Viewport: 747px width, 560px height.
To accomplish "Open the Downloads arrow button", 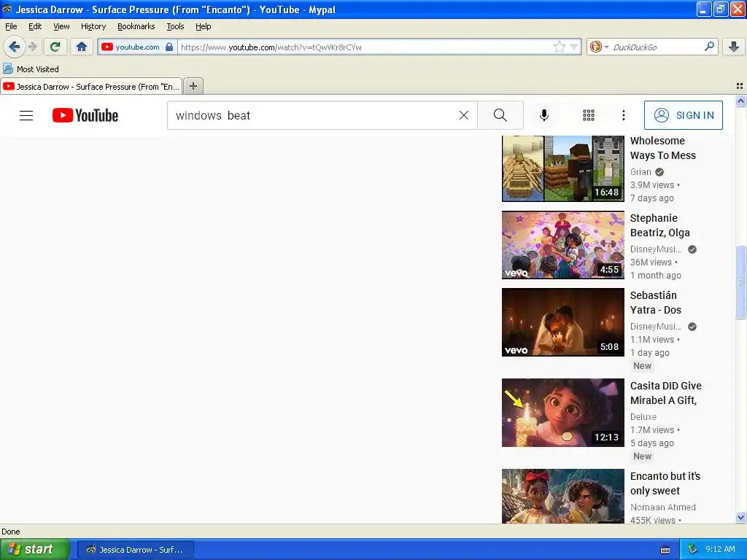I will (x=734, y=47).
